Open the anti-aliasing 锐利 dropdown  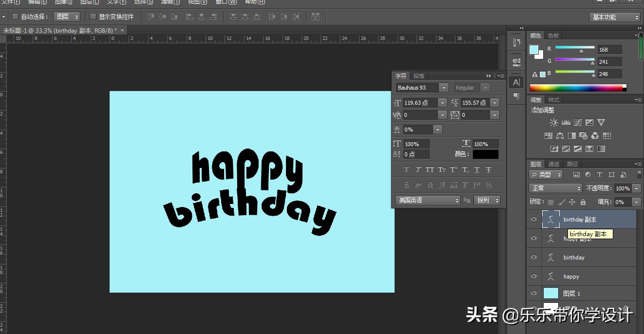[487, 200]
